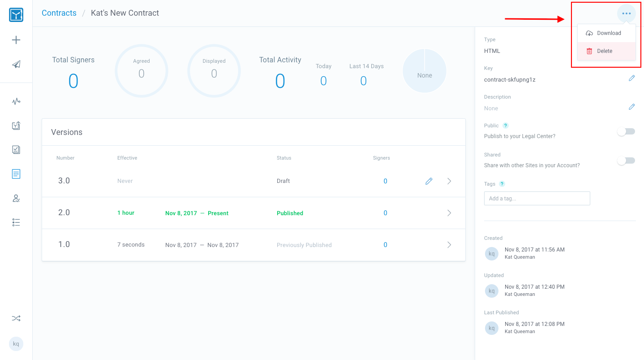Expand version 2.0 row chevron

pos(449,213)
